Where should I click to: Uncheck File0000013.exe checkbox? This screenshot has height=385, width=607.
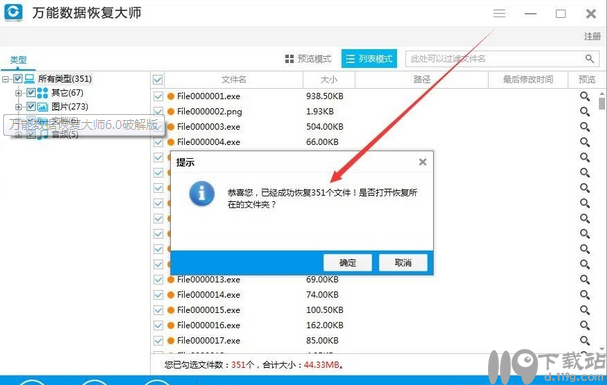(x=158, y=279)
